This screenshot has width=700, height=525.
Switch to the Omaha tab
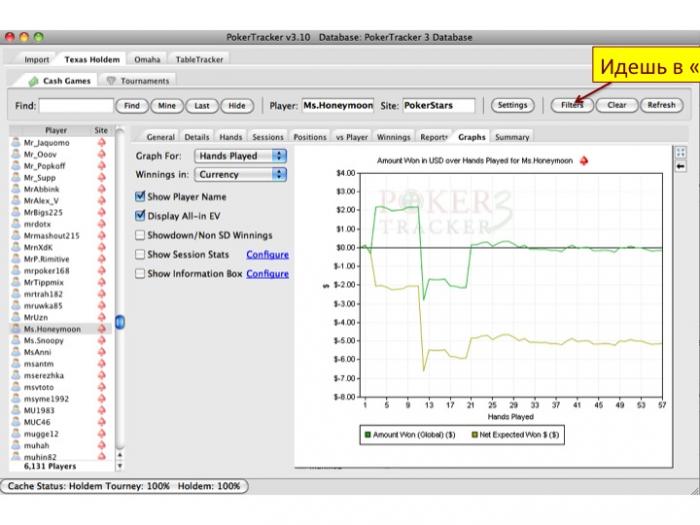(x=147, y=59)
